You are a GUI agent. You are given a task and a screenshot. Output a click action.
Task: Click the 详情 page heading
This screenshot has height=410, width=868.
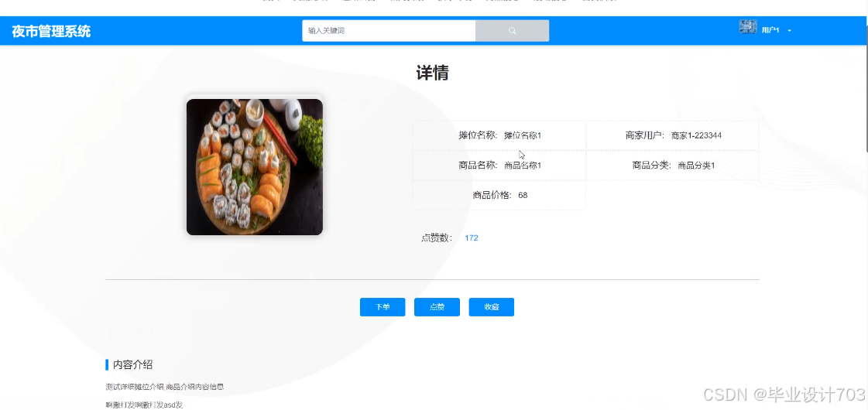[x=432, y=73]
